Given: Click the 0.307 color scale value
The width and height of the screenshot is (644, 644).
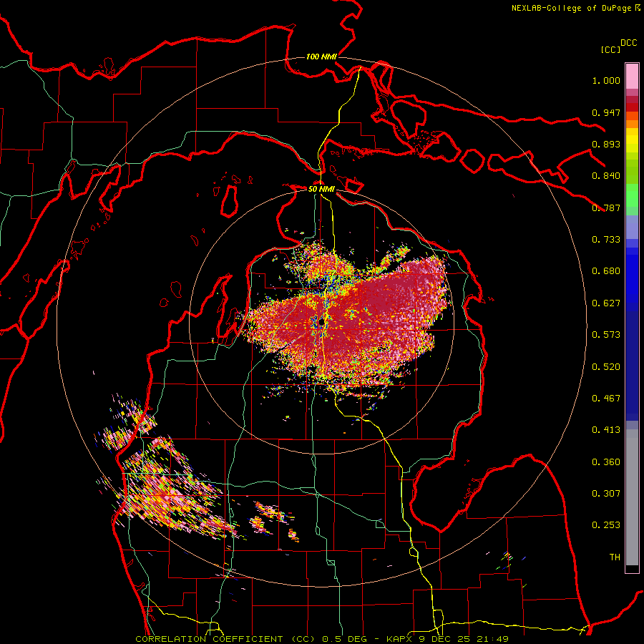Looking at the screenshot, I should pos(606,494).
